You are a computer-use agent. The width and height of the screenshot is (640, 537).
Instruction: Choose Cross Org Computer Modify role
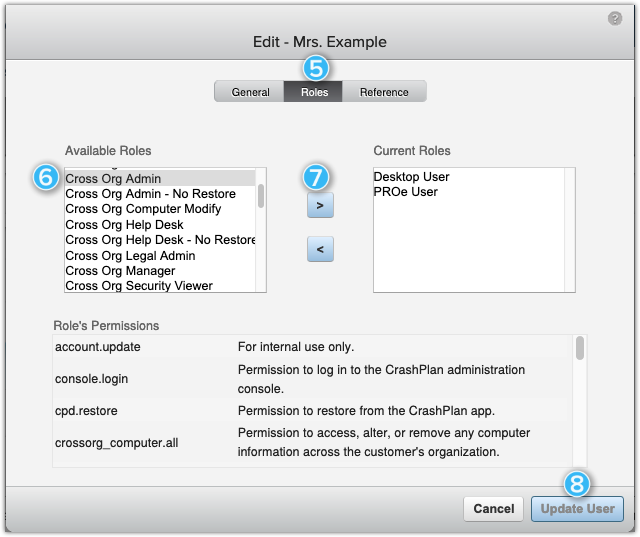(x=160, y=209)
